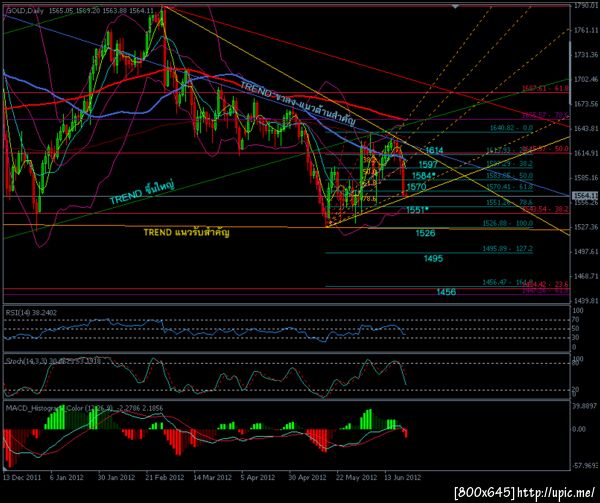
Task: Click the scroll triangle marker at bottom-left
Action: click(x=5, y=469)
